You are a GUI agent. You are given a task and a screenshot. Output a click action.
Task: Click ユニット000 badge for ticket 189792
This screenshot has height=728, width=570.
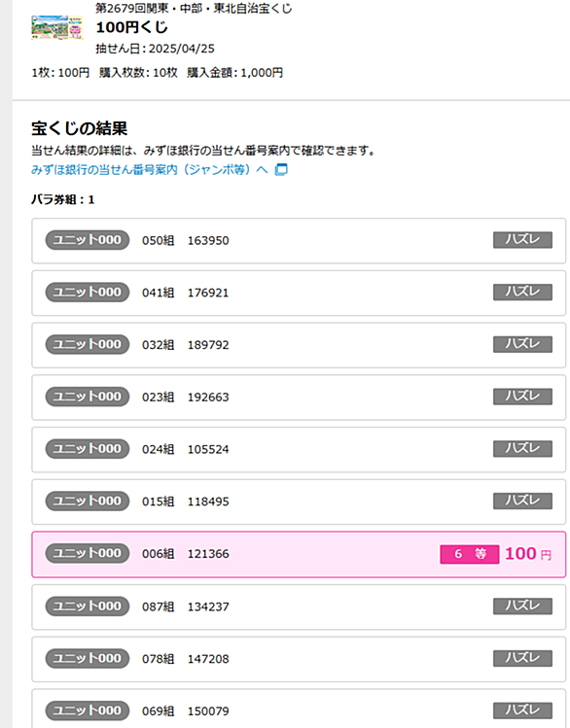[x=88, y=344]
